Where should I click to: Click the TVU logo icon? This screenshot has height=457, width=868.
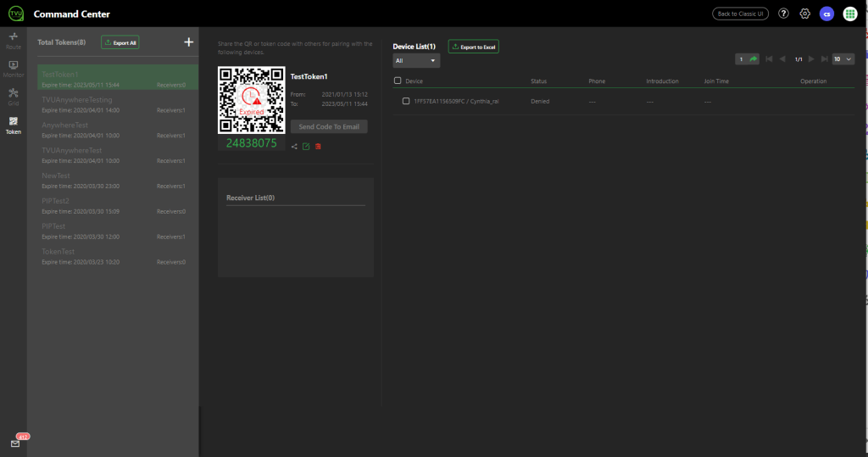point(16,14)
